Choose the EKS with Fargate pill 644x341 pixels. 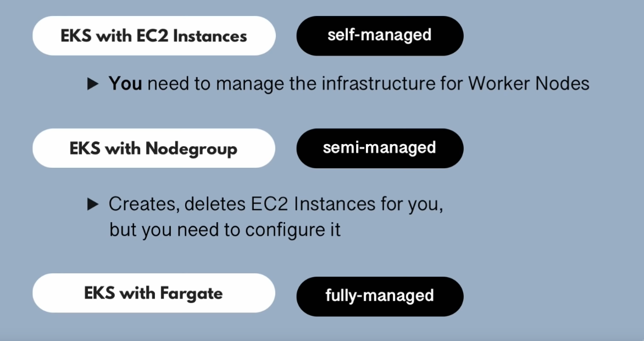pyautogui.click(x=154, y=293)
